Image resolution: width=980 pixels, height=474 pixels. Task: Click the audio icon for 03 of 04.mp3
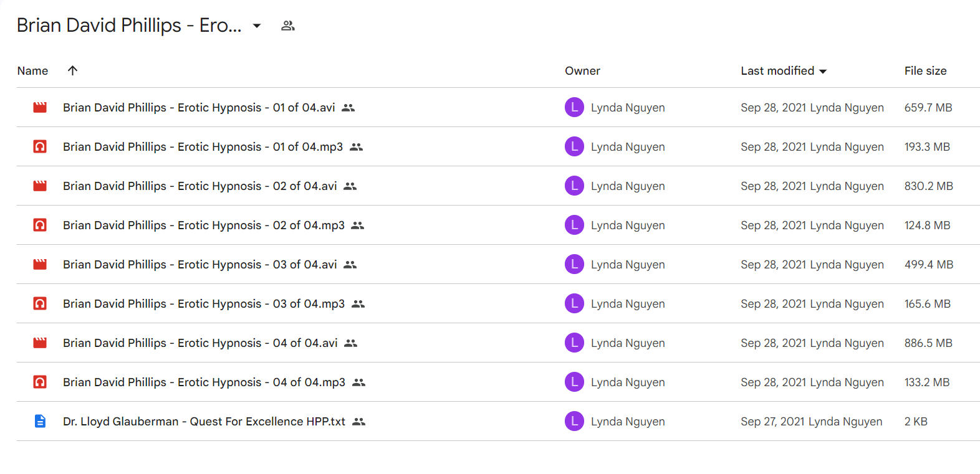[x=40, y=303]
